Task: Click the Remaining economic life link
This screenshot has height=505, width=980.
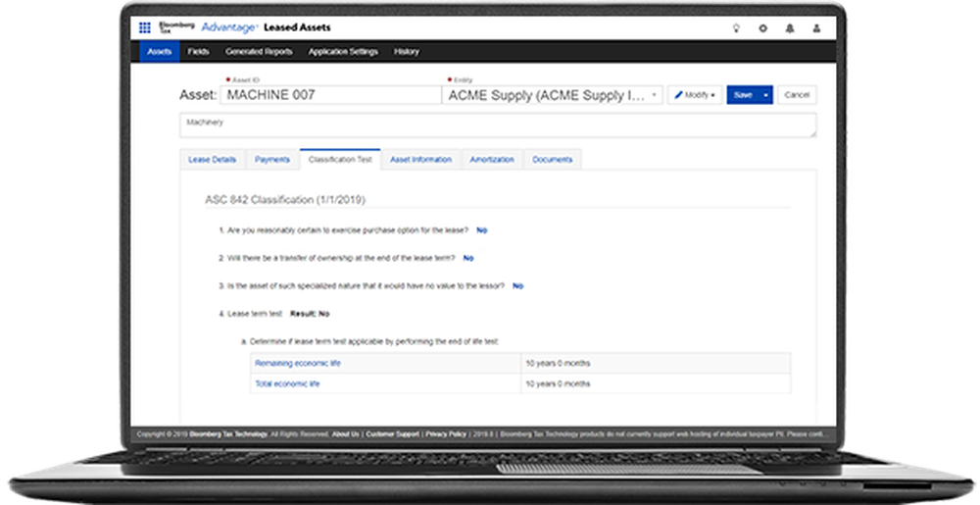Action: pyautogui.click(x=298, y=363)
